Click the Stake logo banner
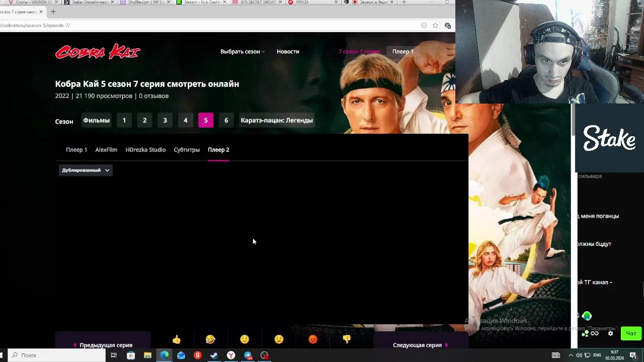Image resolution: width=644 pixels, height=362 pixels. [x=609, y=138]
